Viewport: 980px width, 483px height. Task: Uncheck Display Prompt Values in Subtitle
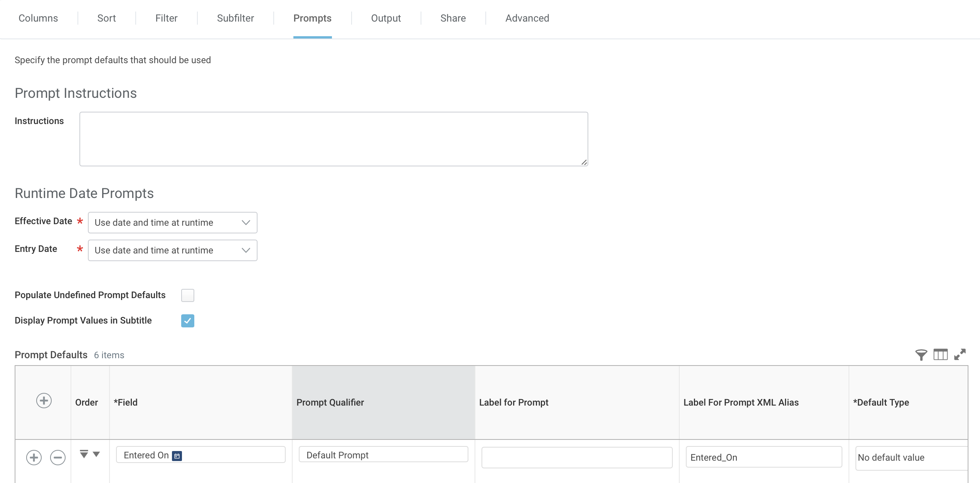click(188, 321)
